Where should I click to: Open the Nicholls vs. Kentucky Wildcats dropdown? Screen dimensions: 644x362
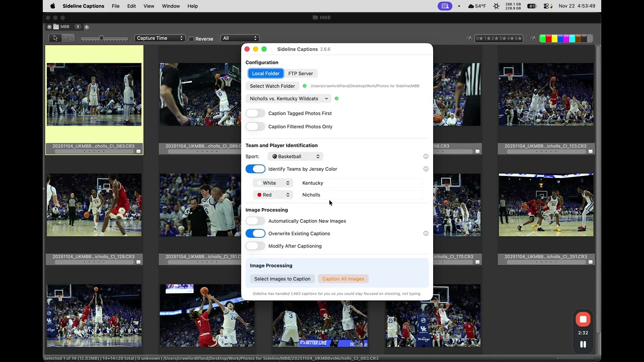289,99
